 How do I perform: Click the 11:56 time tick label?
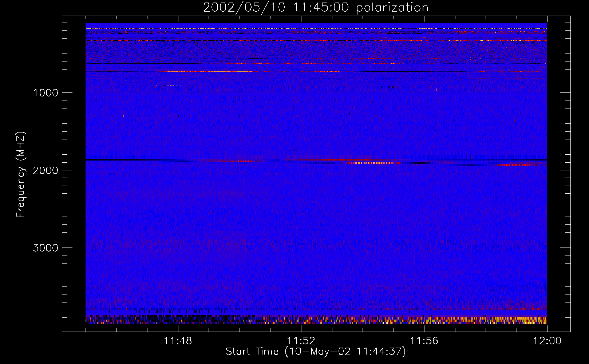click(424, 341)
